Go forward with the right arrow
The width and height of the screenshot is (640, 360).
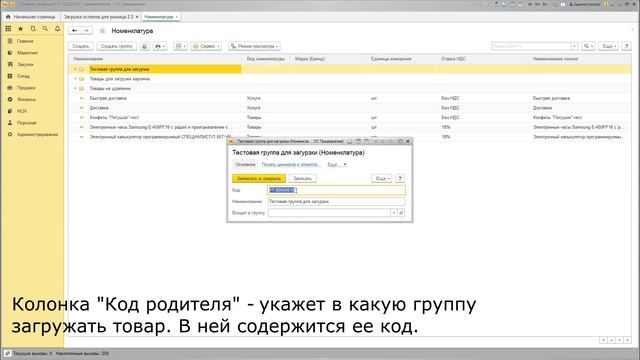86,31
